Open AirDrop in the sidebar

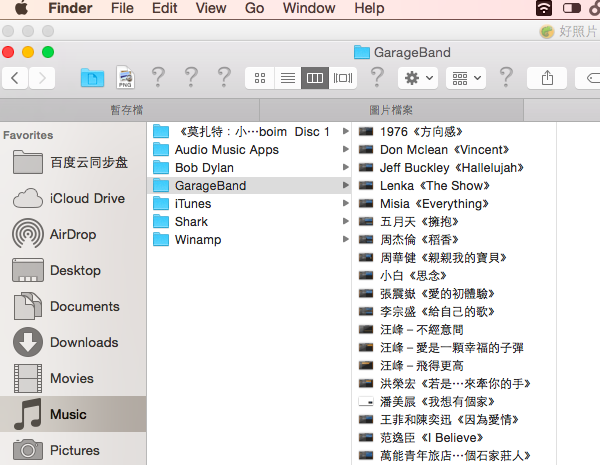click(73, 234)
